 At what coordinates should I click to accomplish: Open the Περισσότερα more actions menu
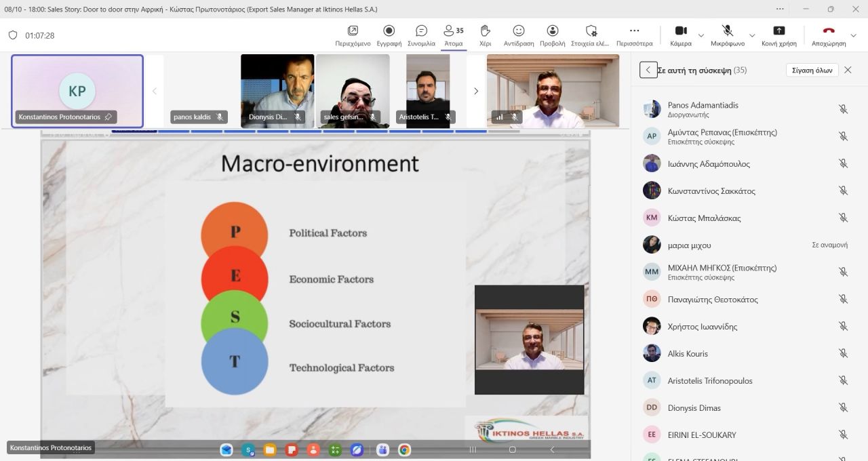634,35
